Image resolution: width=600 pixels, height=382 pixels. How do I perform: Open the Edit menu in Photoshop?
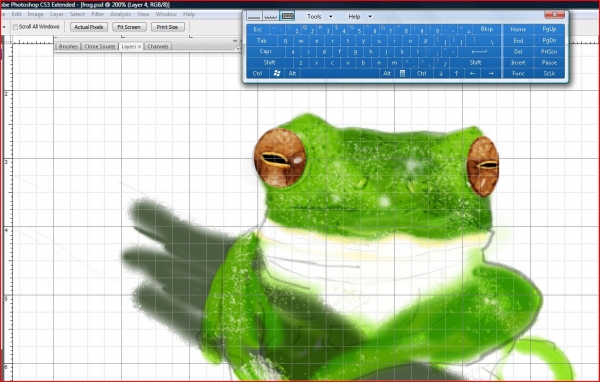click(16, 14)
